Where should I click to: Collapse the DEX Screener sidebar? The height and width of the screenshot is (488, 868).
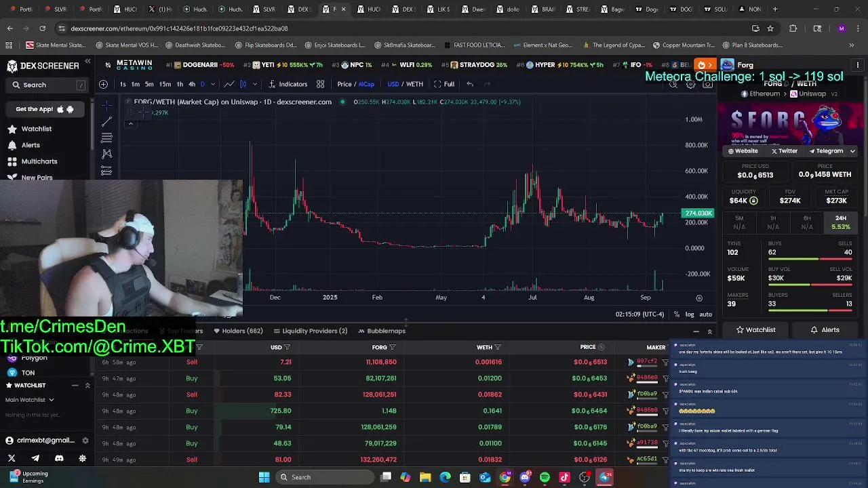point(87,62)
